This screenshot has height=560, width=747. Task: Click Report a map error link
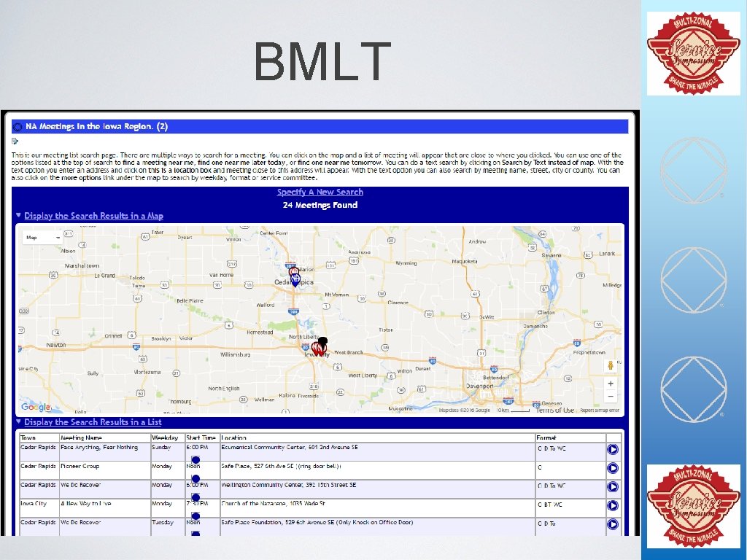600,410
